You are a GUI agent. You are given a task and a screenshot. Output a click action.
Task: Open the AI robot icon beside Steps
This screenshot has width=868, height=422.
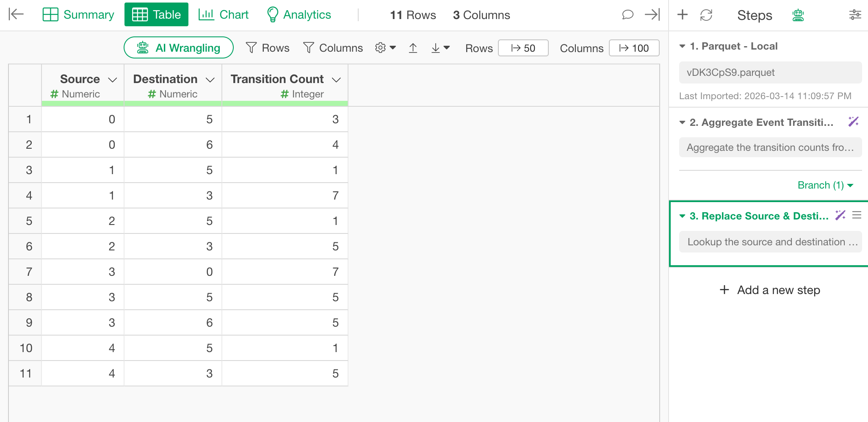(x=798, y=15)
